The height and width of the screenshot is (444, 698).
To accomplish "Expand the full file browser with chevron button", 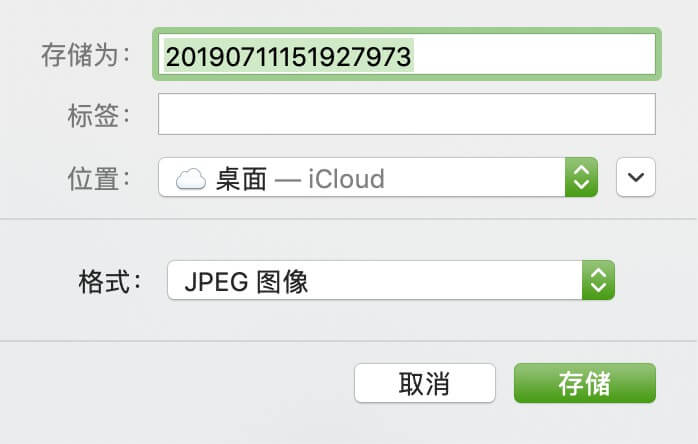I will coord(636,177).
